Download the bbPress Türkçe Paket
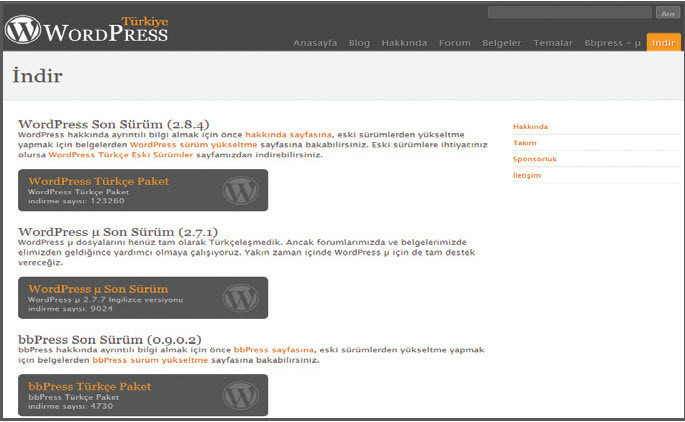The height and width of the screenshot is (422, 685). [143, 395]
